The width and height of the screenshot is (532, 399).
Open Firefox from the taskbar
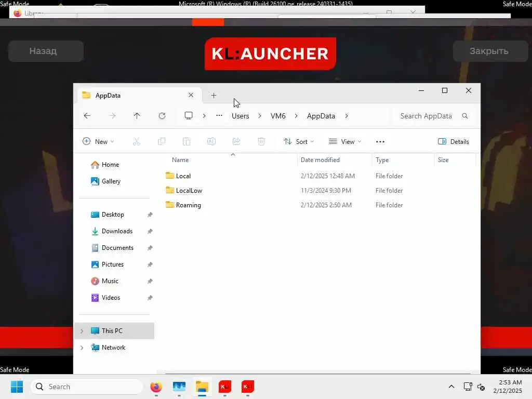pos(156,387)
